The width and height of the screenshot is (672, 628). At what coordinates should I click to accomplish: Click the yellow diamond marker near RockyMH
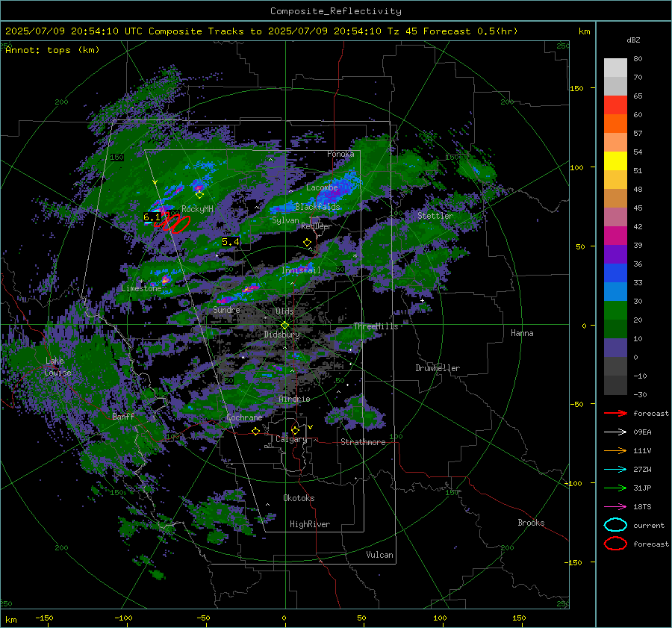[x=199, y=195]
